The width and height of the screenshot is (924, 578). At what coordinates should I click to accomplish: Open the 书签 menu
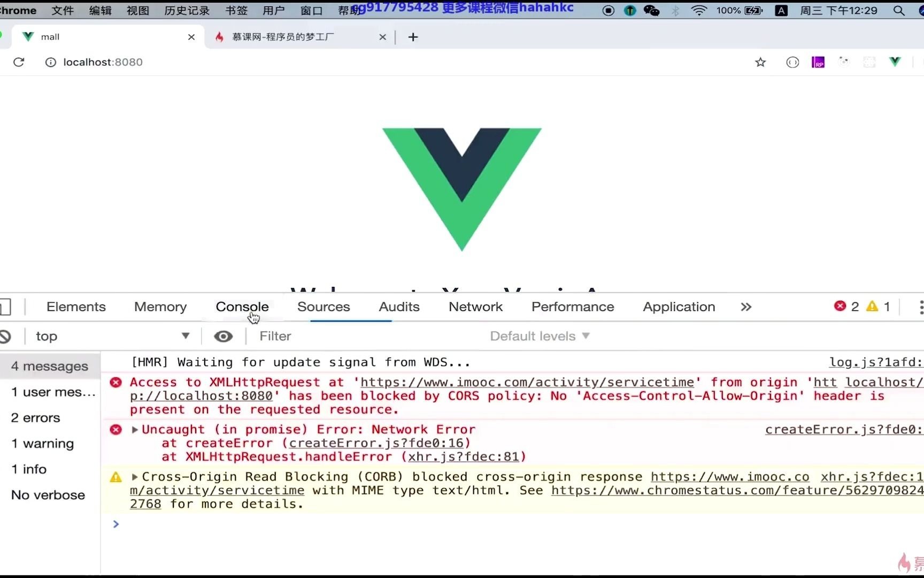(236, 10)
